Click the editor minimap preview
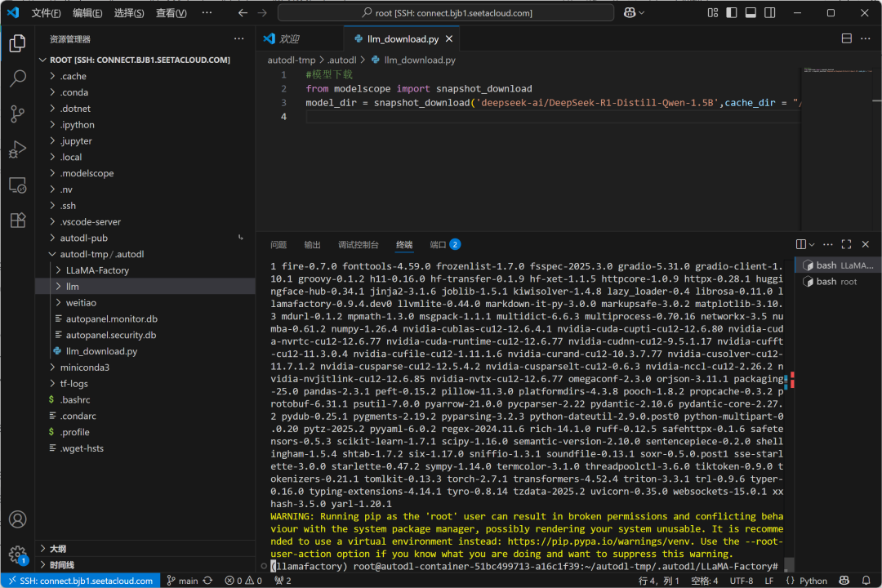The height and width of the screenshot is (588, 882). [836, 148]
